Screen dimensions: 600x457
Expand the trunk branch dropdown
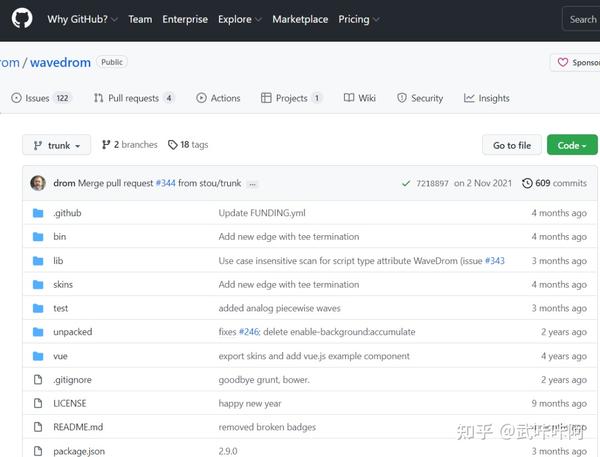click(56, 145)
